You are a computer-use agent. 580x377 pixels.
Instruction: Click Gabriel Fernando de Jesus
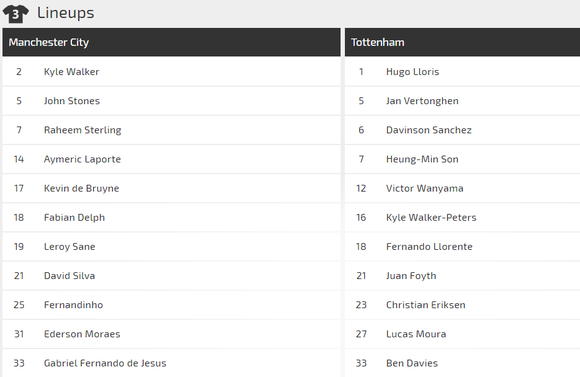pos(105,363)
